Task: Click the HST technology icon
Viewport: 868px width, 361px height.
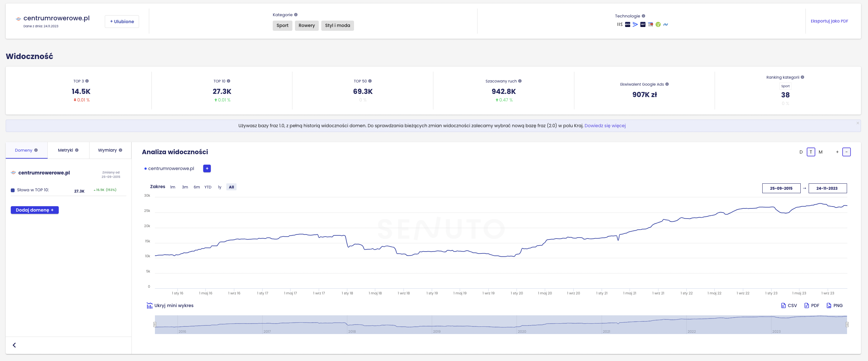Action: pos(643,24)
